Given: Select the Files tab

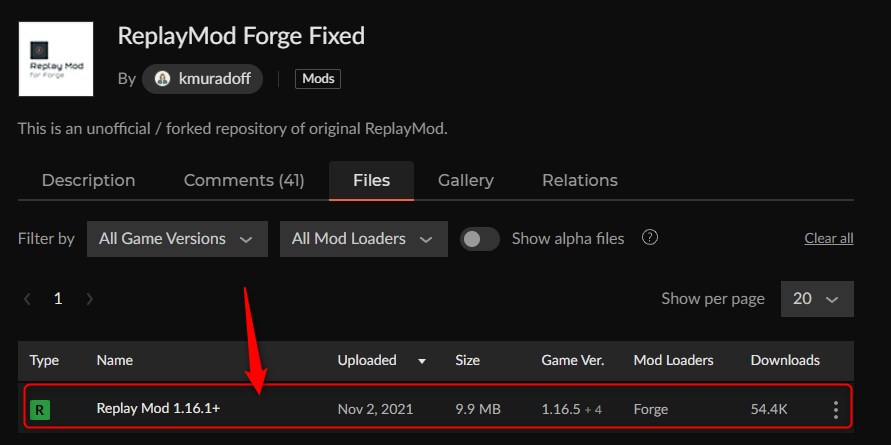Looking at the screenshot, I should point(371,180).
